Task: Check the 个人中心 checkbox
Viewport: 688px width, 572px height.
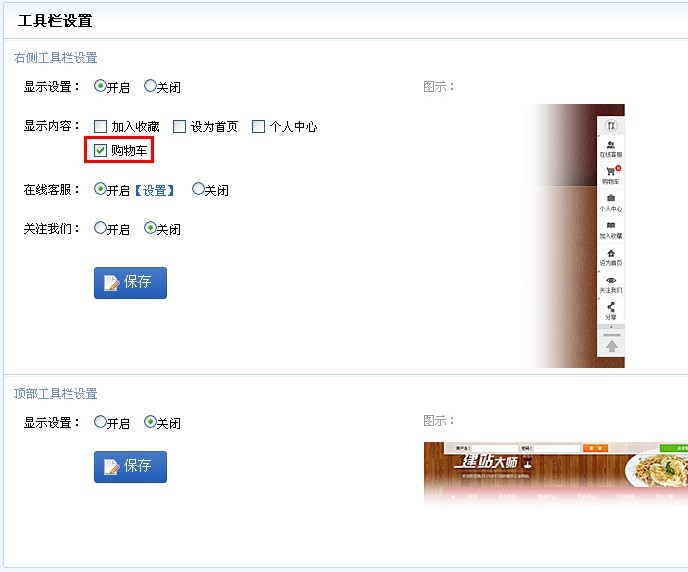Action: (258, 127)
